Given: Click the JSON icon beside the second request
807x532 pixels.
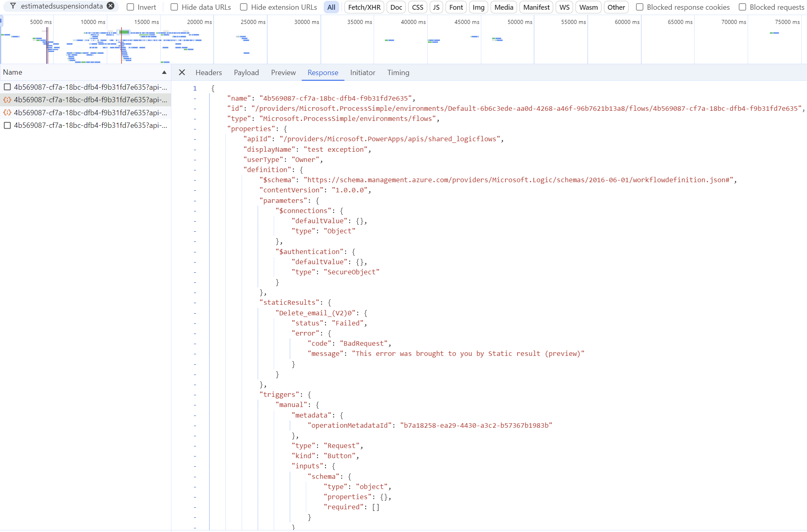Looking at the screenshot, I should [x=7, y=99].
